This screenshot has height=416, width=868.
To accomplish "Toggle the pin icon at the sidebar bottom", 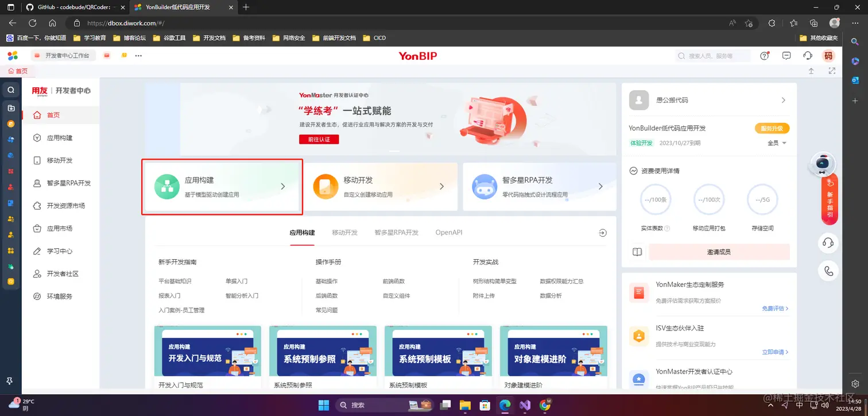I will tap(10, 381).
